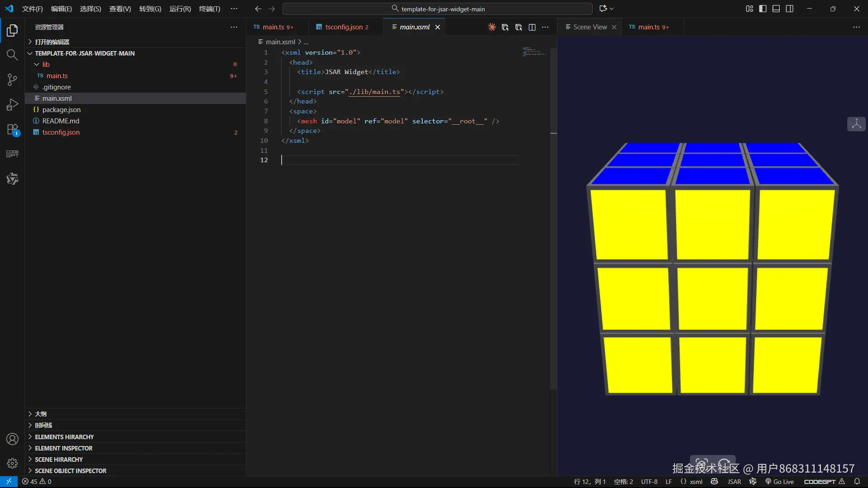The height and width of the screenshot is (488, 868).
Task: Open Run and Debug view
Action: (12, 105)
